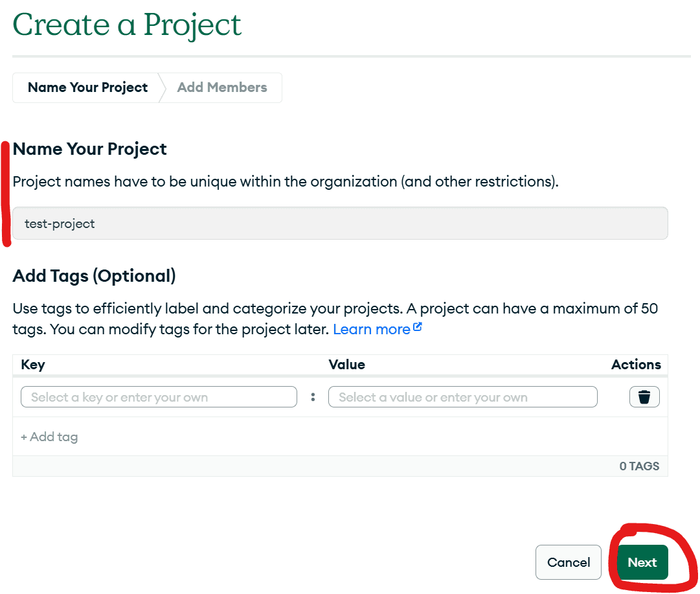Click the Key column header

pyautogui.click(x=32, y=365)
